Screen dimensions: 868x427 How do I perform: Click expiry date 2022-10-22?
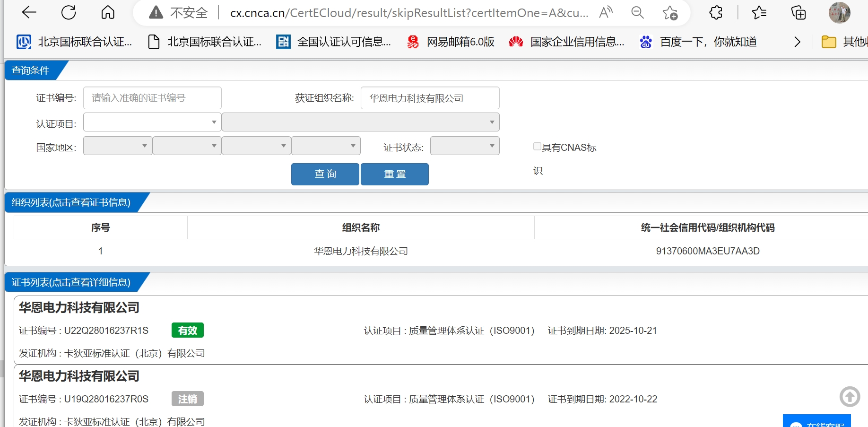coord(633,399)
